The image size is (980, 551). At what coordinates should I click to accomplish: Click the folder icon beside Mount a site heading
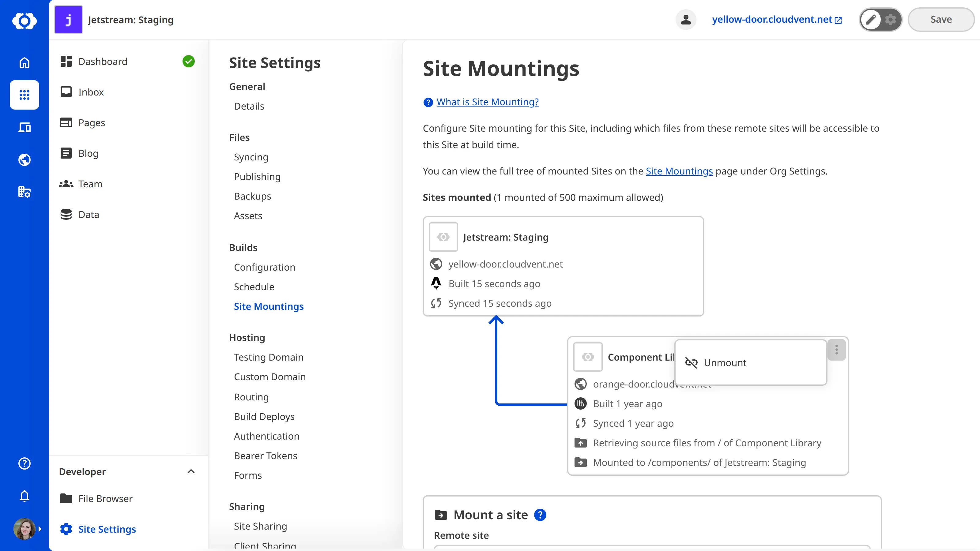(441, 515)
